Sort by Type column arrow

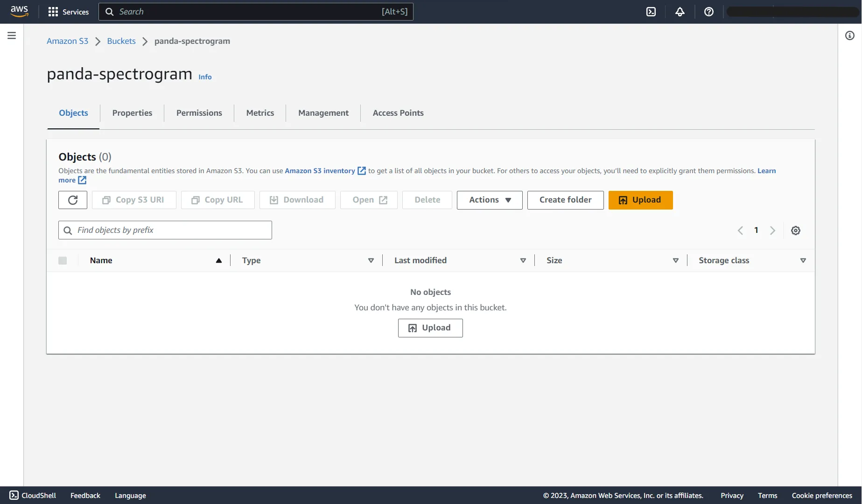point(371,260)
